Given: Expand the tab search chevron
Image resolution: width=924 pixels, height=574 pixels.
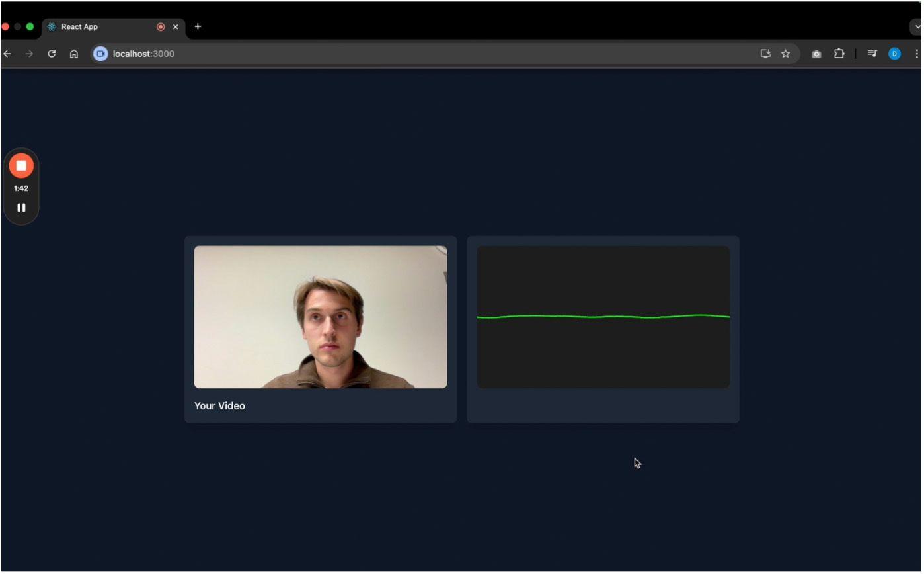Looking at the screenshot, I should point(917,27).
